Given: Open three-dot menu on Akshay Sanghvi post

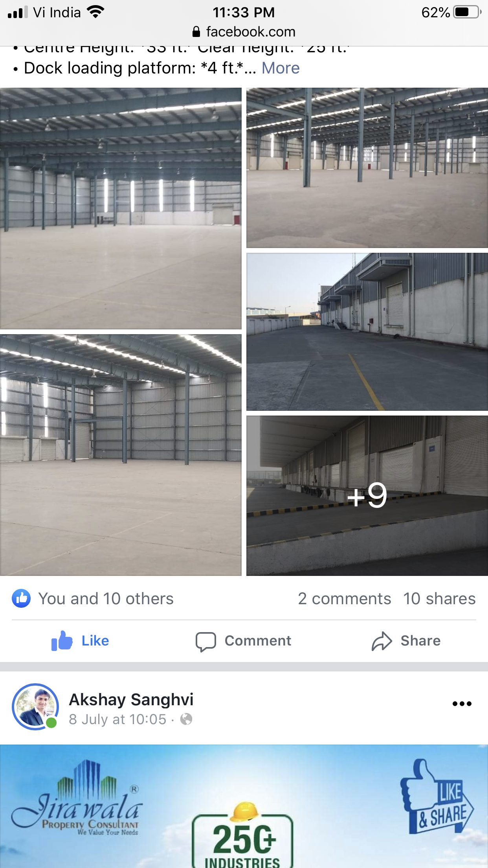Looking at the screenshot, I should click(462, 704).
